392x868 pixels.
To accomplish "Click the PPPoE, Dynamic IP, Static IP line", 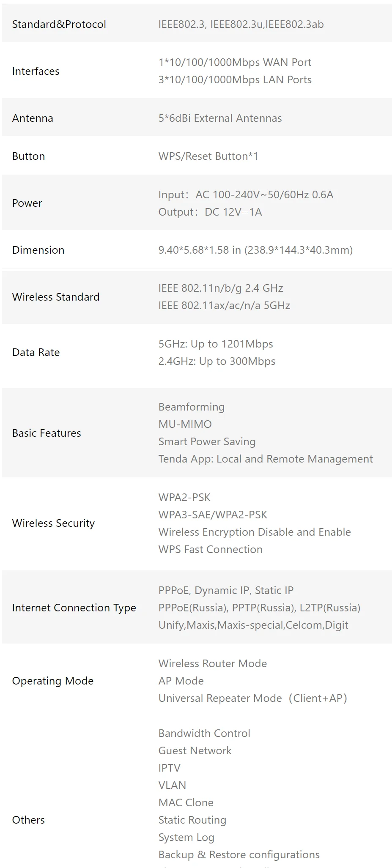I will [226, 591].
